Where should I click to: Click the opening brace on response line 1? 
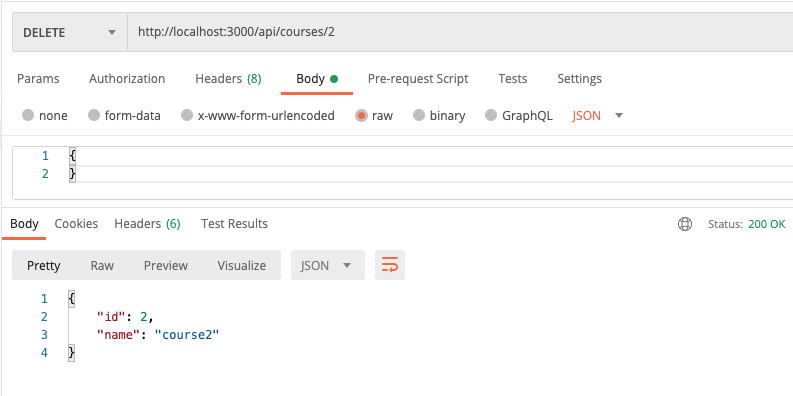[x=71, y=299]
